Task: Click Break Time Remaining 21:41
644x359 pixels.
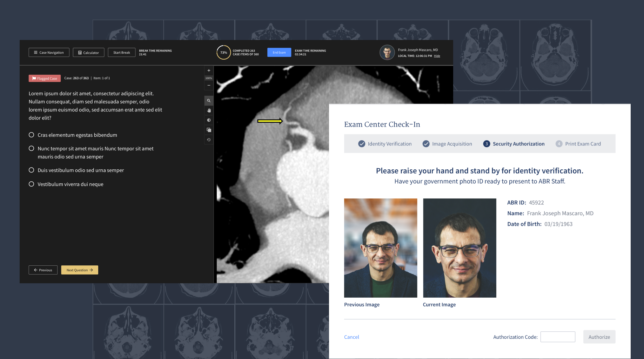Action: coord(155,53)
